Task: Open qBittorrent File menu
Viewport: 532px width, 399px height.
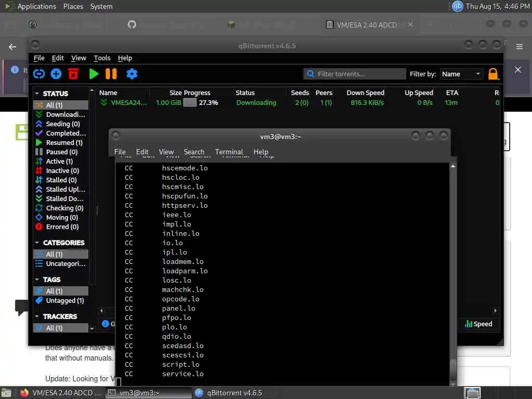Action: pyautogui.click(x=39, y=58)
